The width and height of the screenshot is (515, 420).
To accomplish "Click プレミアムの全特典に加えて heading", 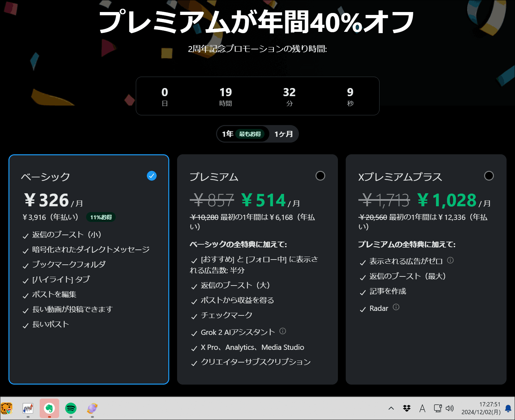I will [x=407, y=244].
